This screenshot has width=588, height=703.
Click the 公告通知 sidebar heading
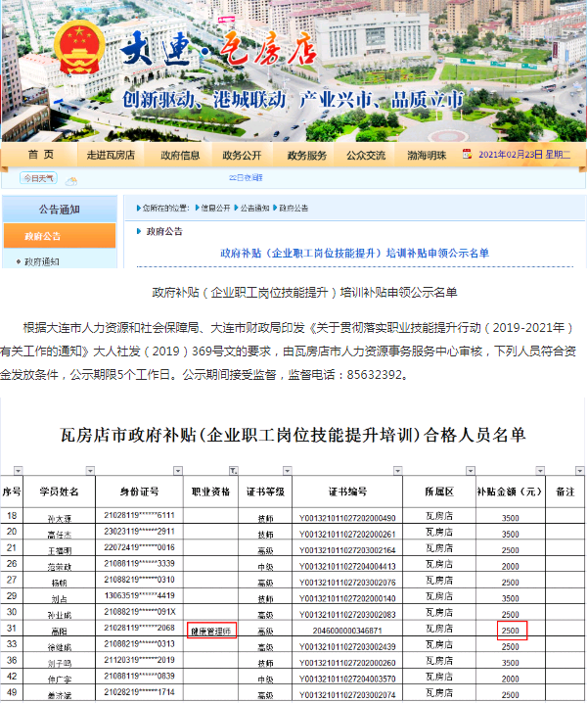[59, 210]
